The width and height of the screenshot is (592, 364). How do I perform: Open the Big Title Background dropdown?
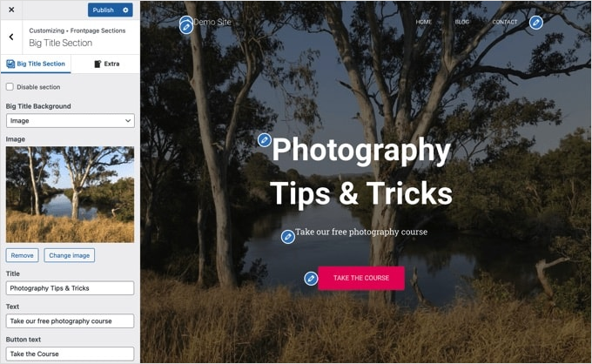71,121
